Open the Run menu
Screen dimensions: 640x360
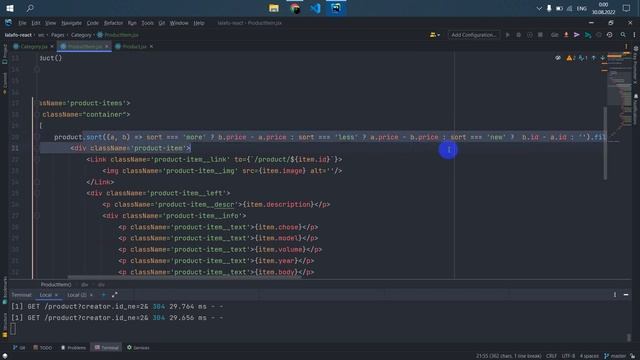click(x=132, y=23)
